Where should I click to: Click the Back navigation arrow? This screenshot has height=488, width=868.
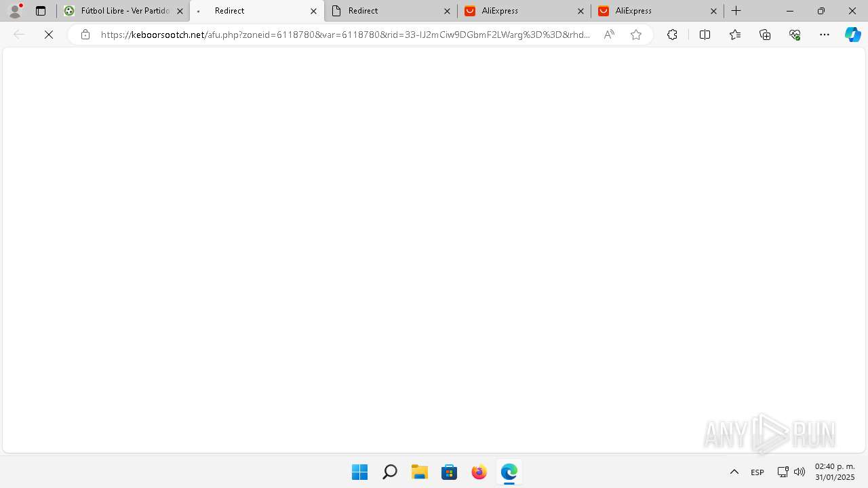point(19,35)
